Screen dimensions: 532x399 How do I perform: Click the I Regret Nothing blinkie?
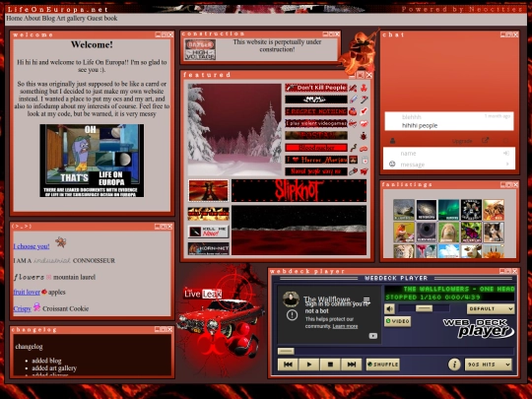(x=316, y=111)
